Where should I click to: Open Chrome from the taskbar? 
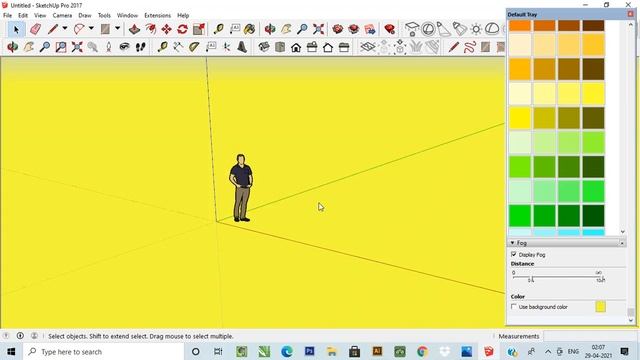(x=422, y=351)
